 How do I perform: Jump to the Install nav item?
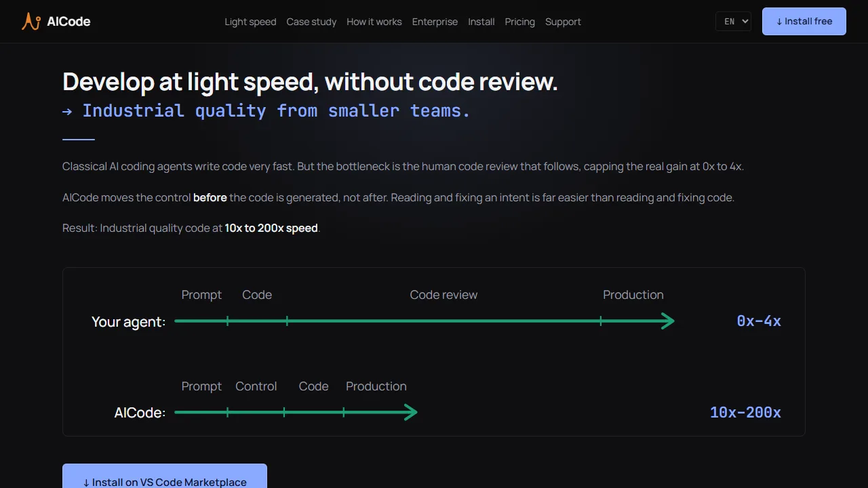coord(481,22)
